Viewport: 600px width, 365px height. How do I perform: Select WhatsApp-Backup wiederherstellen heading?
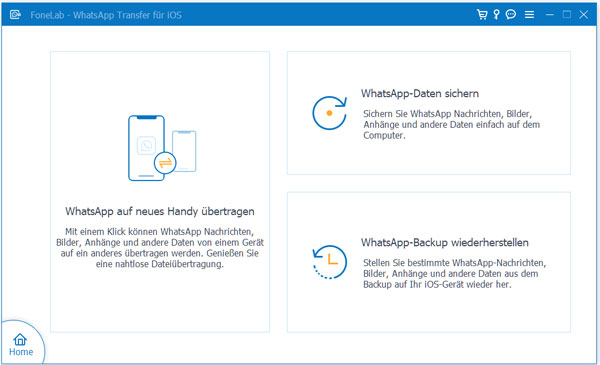(x=445, y=243)
